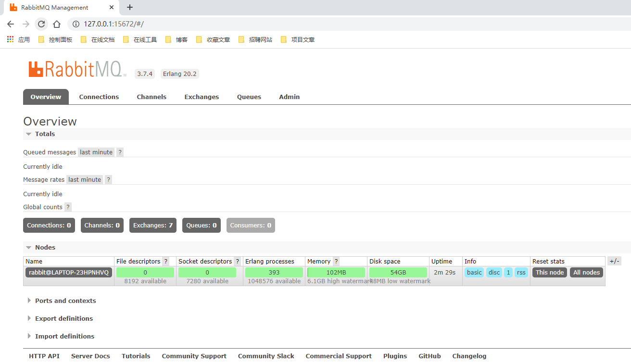Select the Overview tab
This screenshot has width=631, height=364.
pyautogui.click(x=46, y=97)
